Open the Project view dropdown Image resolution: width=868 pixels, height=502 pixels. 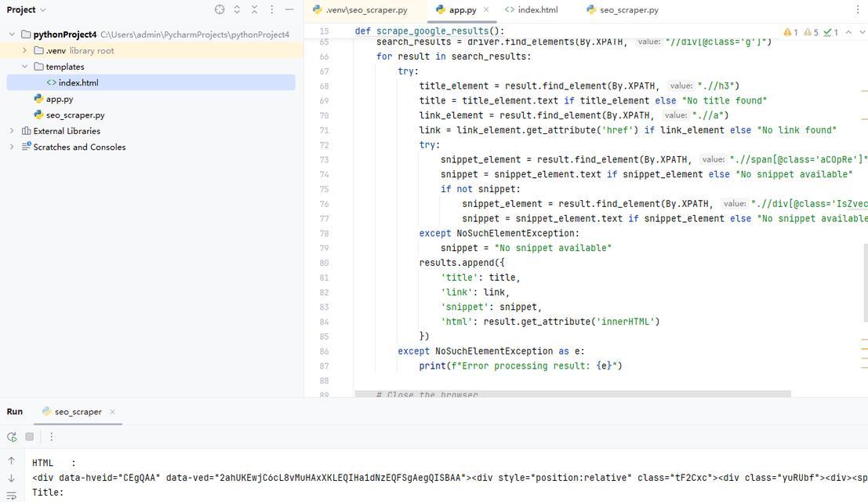pyautogui.click(x=26, y=9)
